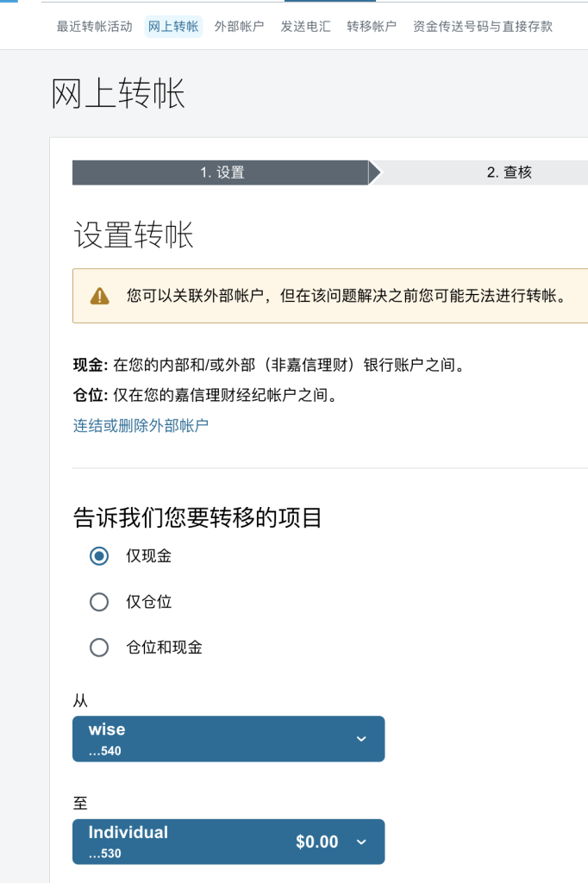Open 资金传送号码与直接存款 tab

click(x=483, y=27)
